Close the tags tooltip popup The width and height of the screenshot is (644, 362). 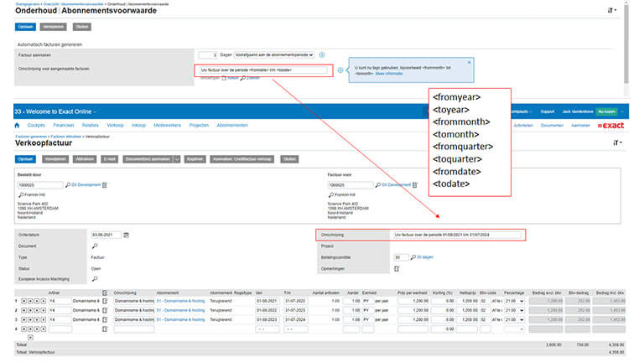469,62
